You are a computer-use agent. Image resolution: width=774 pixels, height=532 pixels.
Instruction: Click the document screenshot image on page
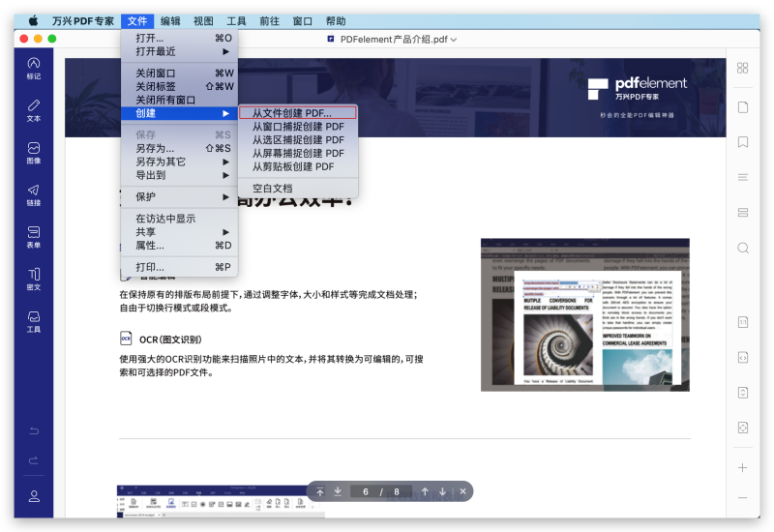[x=585, y=315]
